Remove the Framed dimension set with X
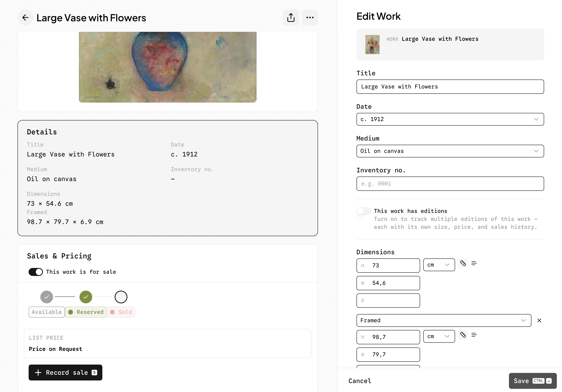Screen dimensions: 562x392 (539, 320)
